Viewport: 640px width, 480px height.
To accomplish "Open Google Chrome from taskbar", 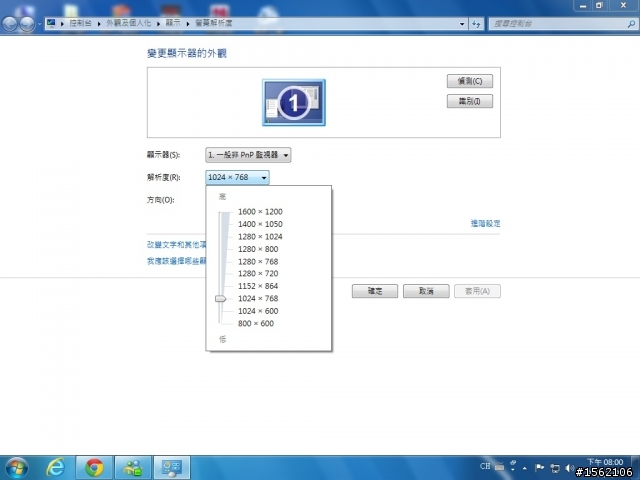I will click(x=94, y=468).
